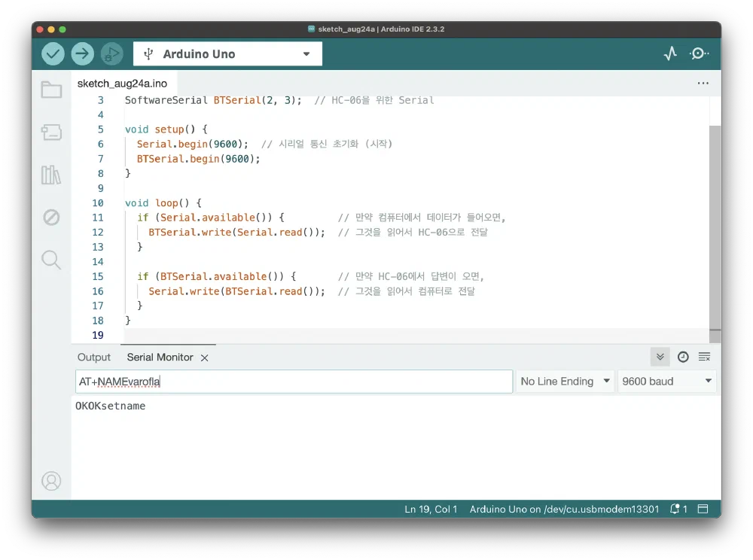Select the sketch_aug24a.ino editor tab
753x560 pixels.
click(x=122, y=84)
